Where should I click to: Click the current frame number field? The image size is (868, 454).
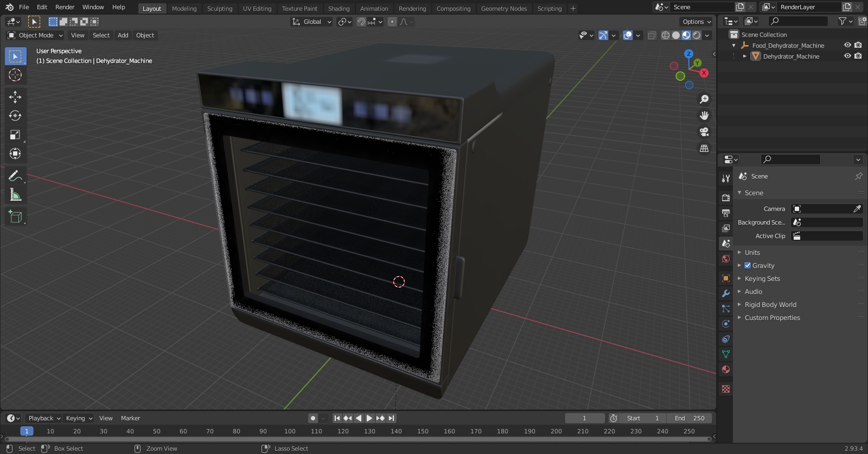[x=585, y=418]
